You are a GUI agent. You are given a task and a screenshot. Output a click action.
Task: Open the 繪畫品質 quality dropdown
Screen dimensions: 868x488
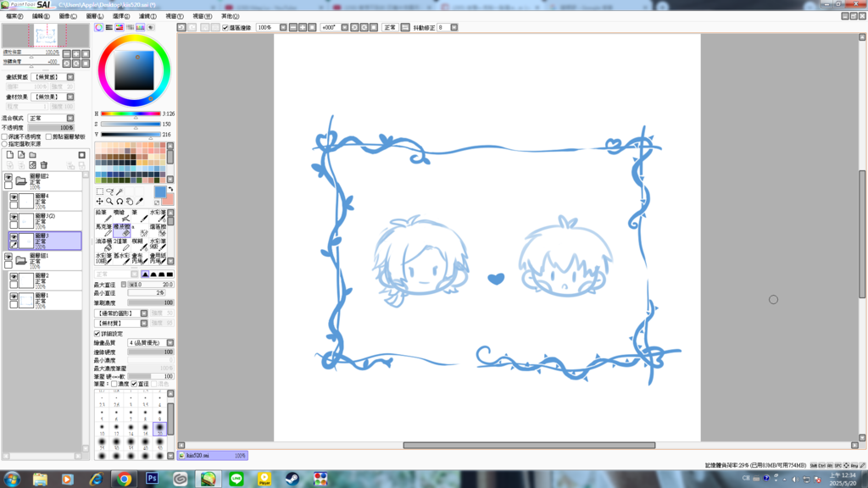(x=170, y=343)
